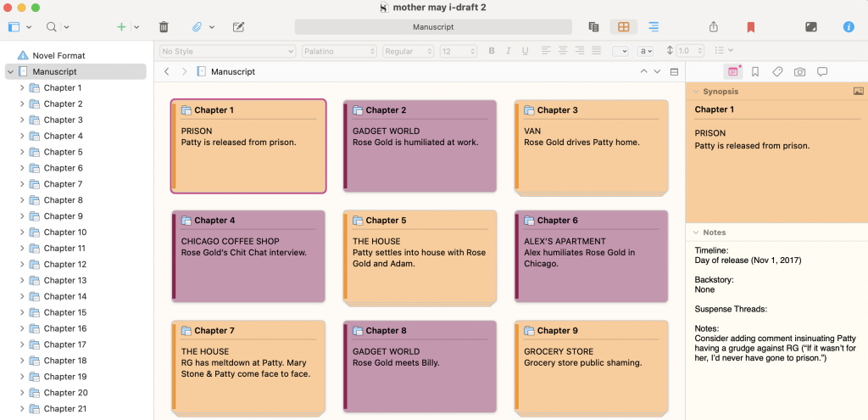Align text left
The width and height of the screenshot is (868, 420).
[546, 50]
